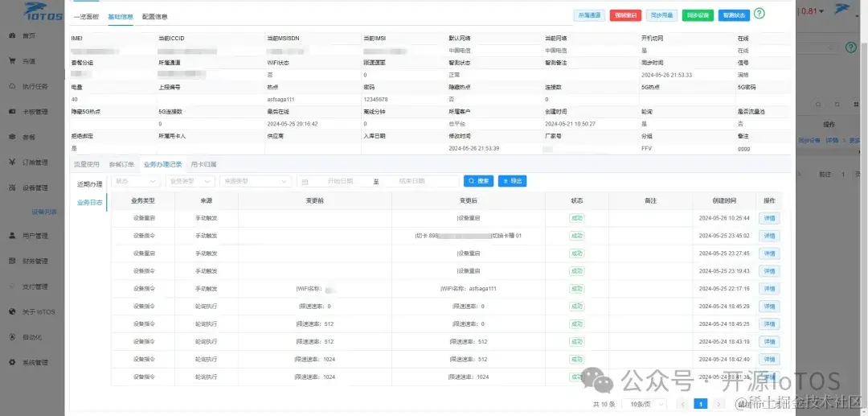
Task: Click the 关于 IoTOS globe icon
Action: 12,312
